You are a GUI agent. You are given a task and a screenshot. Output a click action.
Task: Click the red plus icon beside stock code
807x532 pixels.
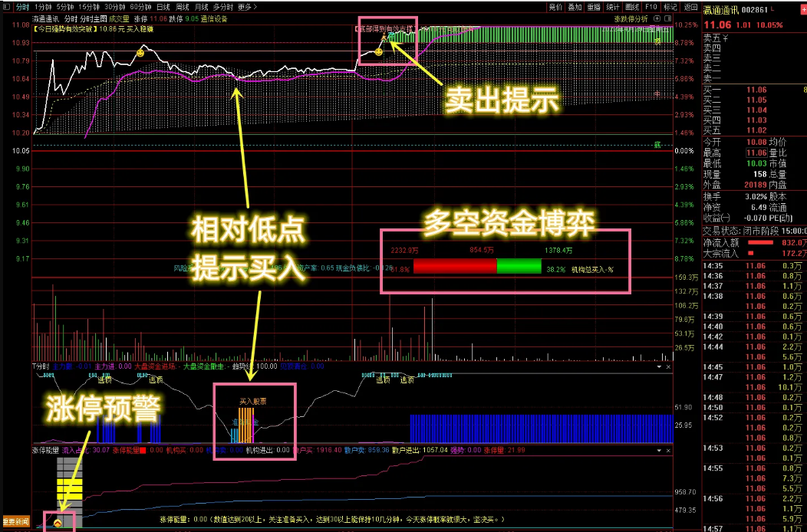(804, 10)
